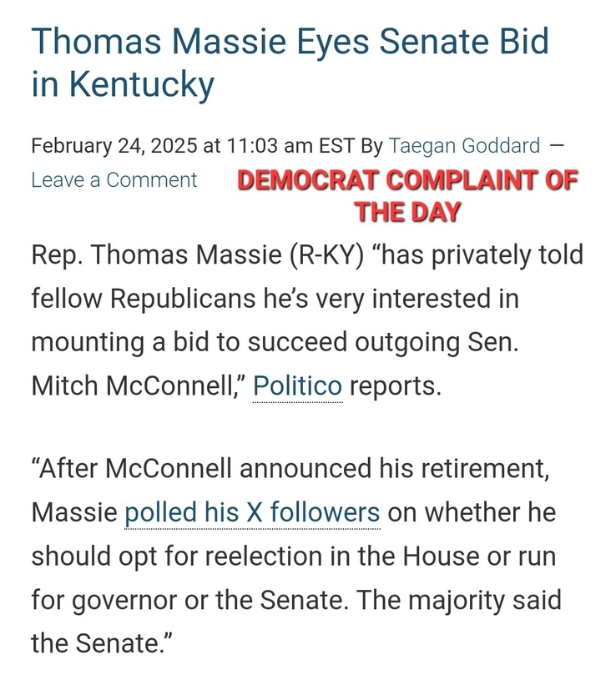Click the (R-KY) party label text
The image size is (616, 700).
click(x=326, y=255)
